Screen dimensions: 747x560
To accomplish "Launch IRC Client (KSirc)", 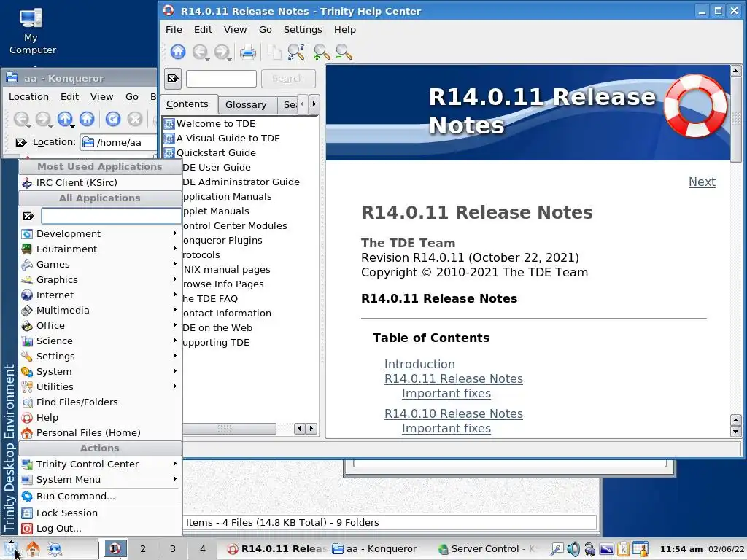I will tap(100, 182).
